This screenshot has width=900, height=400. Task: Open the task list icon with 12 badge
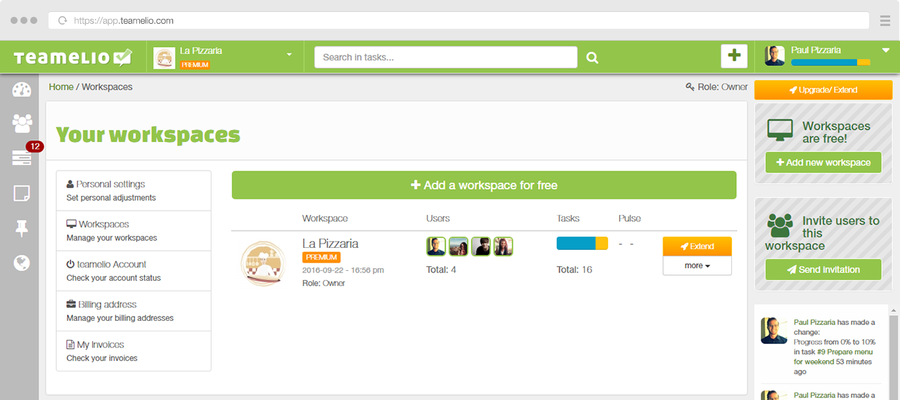pos(22,158)
